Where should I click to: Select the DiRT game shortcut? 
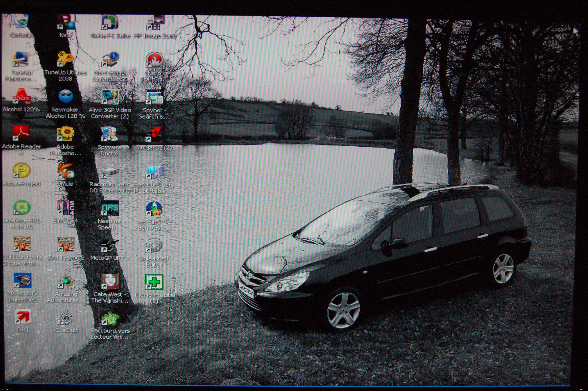(23, 317)
